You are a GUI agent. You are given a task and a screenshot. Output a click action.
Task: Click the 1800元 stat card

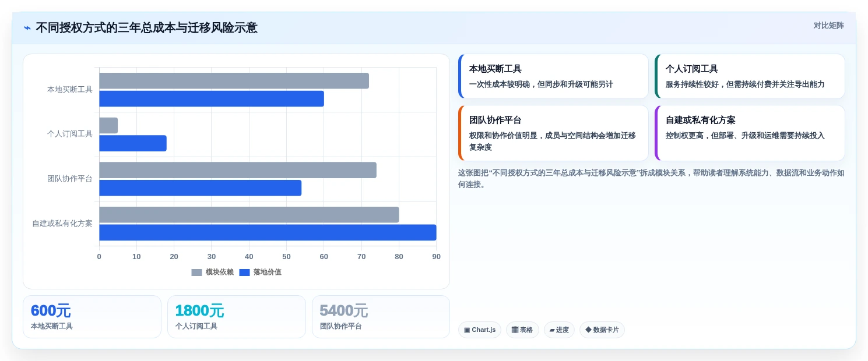(x=237, y=317)
